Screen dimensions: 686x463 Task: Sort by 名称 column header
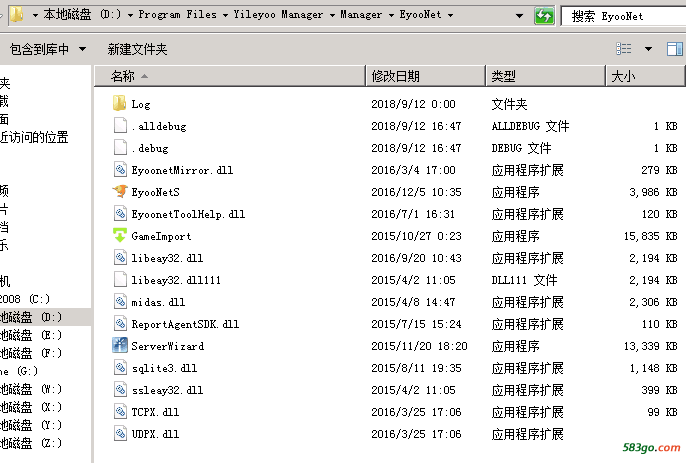click(230, 76)
